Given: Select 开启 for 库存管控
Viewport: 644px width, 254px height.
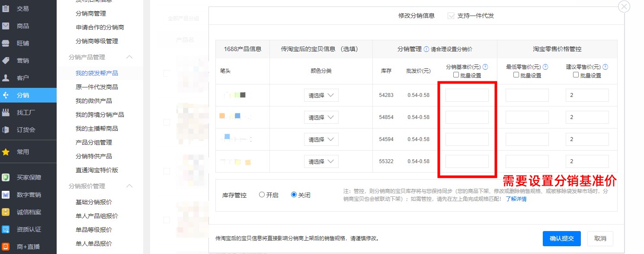Looking at the screenshot, I should coord(262,195).
